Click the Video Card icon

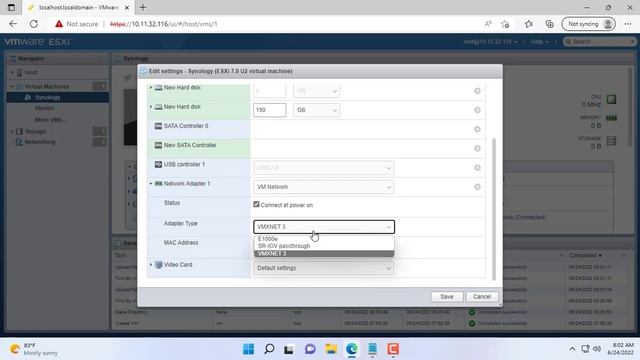tap(158, 264)
